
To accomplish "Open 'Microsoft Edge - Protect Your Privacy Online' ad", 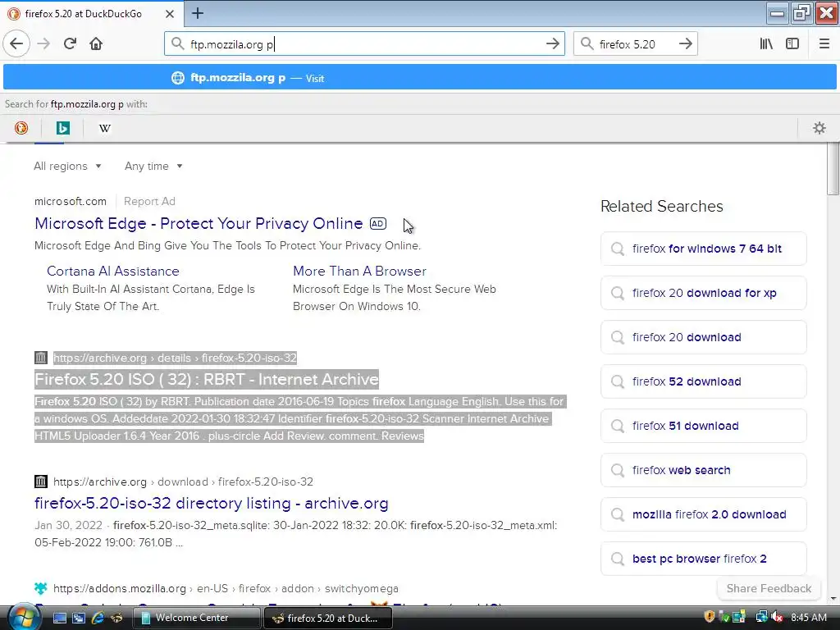I will coord(199,223).
